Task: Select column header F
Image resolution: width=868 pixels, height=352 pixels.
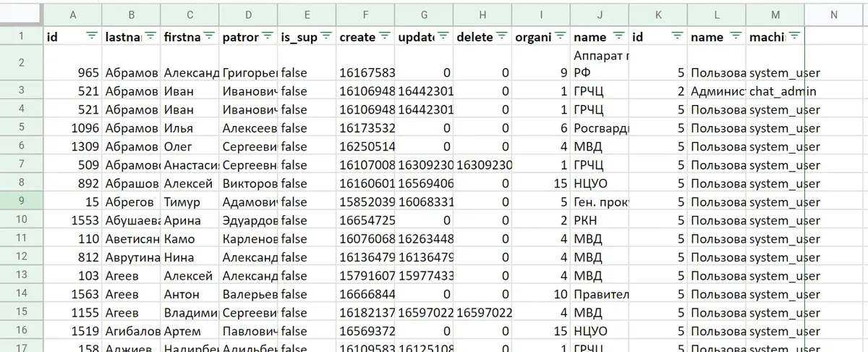Action: point(365,14)
